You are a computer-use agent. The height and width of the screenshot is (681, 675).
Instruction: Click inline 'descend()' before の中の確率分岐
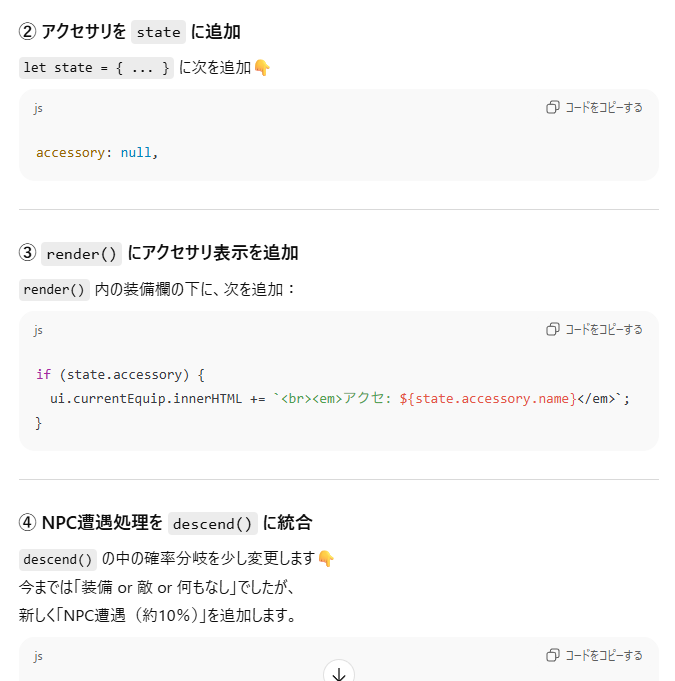pyautogui.click(x=58, y=559)
